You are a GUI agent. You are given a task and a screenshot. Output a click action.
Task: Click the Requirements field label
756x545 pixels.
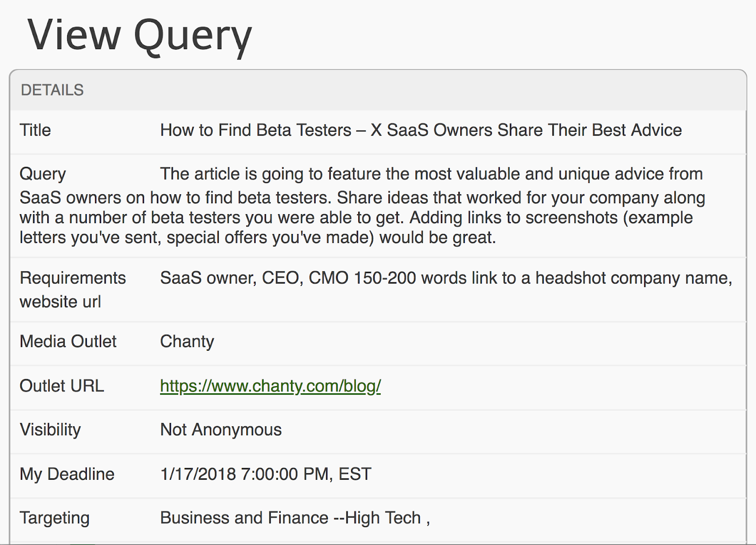(73, 278)
